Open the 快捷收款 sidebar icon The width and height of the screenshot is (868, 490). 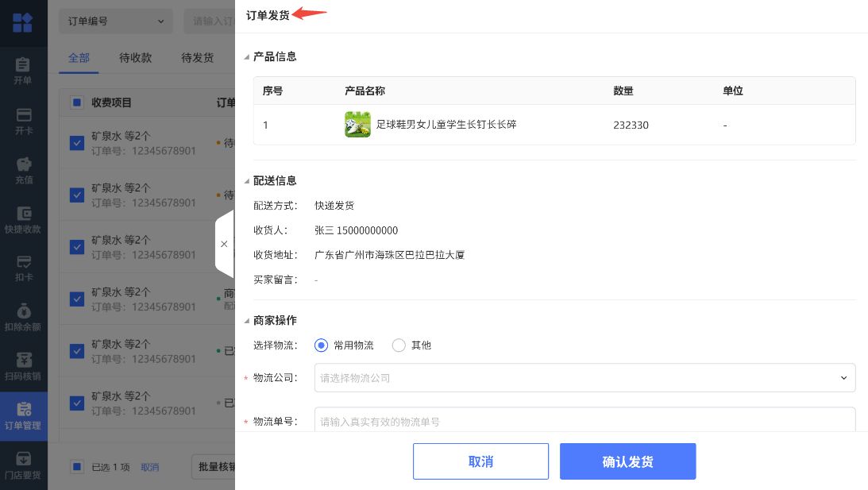(x=23, y=220)
